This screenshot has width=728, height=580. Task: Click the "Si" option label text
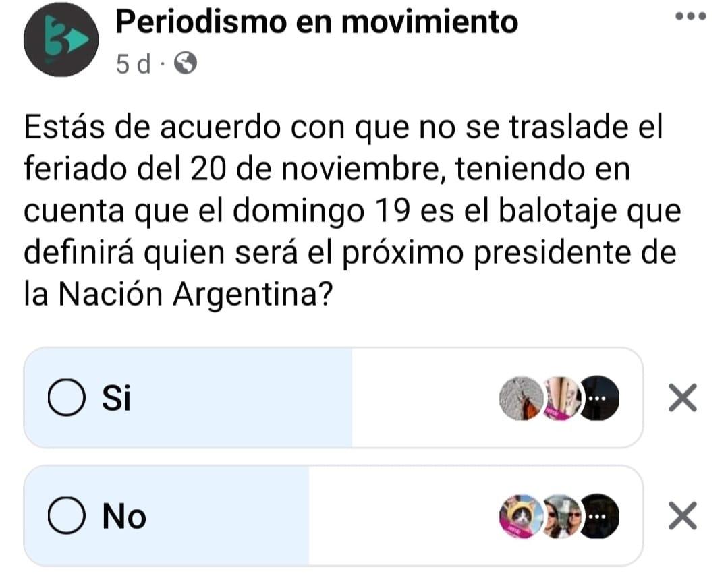tap(116, 399)
